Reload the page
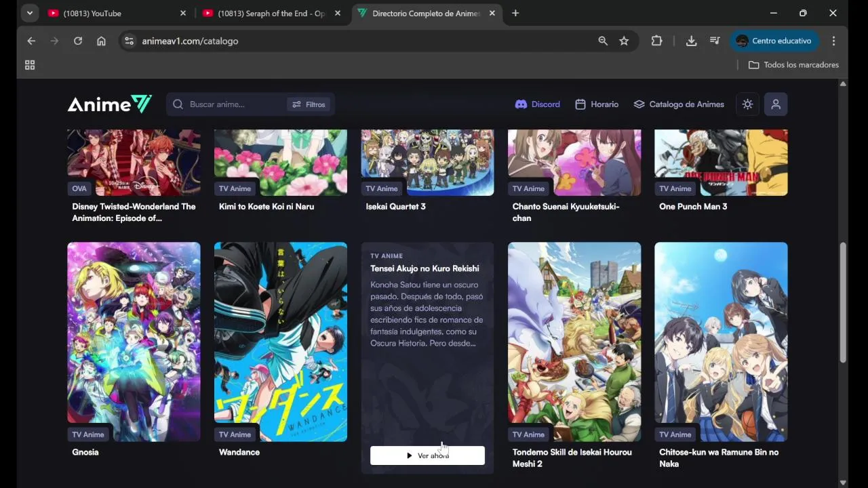Screen dimensions: 868x488 (x=78, y=41)
